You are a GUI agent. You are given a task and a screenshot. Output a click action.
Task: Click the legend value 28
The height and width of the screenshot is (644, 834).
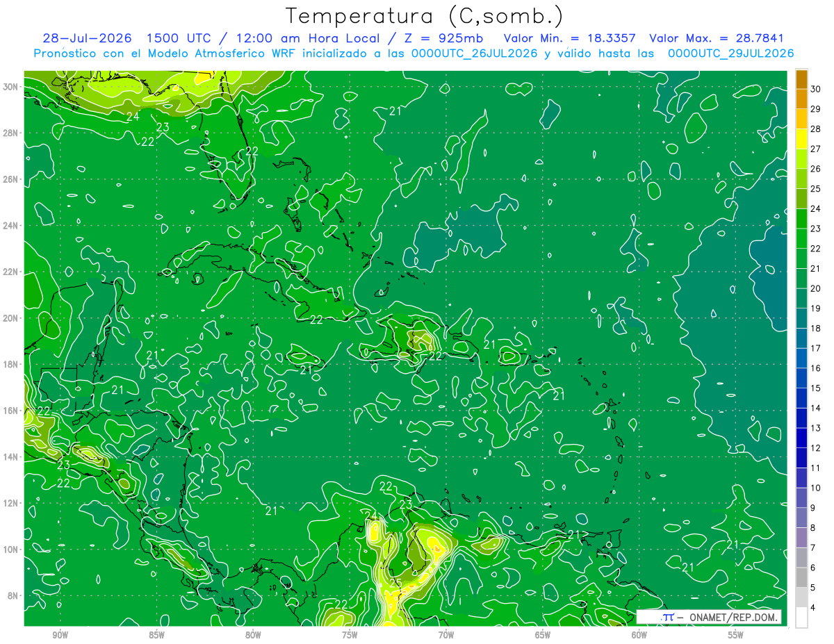pos(815,129)
